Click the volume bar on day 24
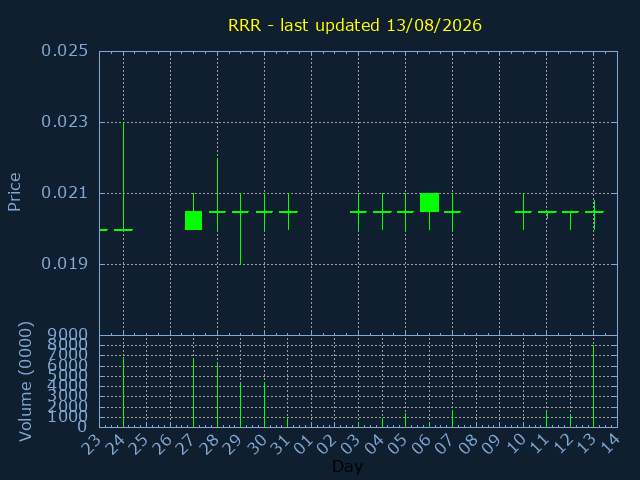 click(124, 392)
